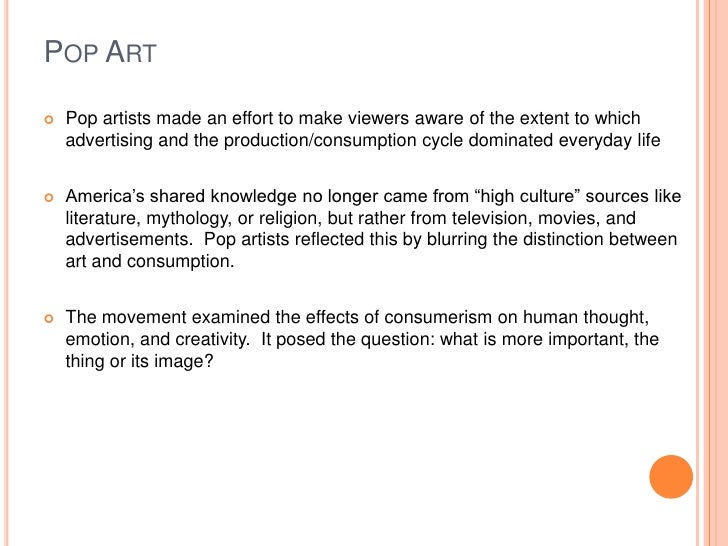Click the bullet beside "America's shared knowledge"
Screen dimensions: 728x546
click(49, 198)
